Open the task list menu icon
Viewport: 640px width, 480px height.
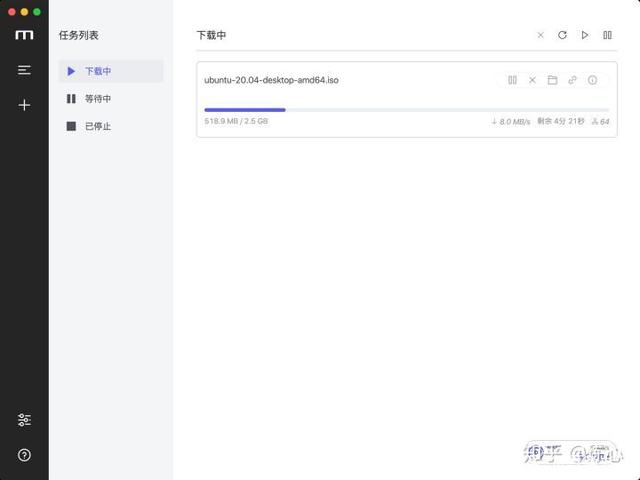24,70
